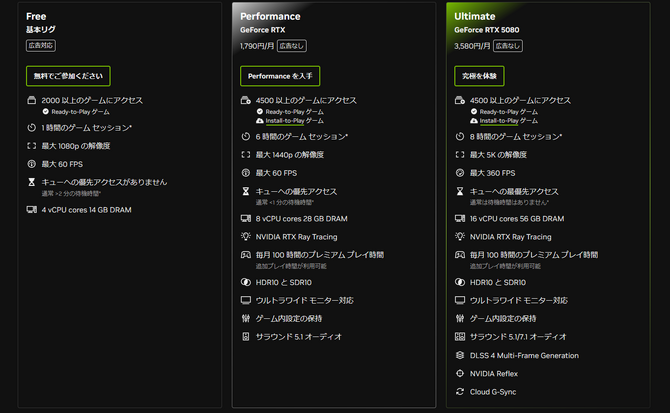Click the Ready-to-Play checkmark icon in Free plan
The height and width of the screenshot is (413, 670).
[x=45, y=111]
